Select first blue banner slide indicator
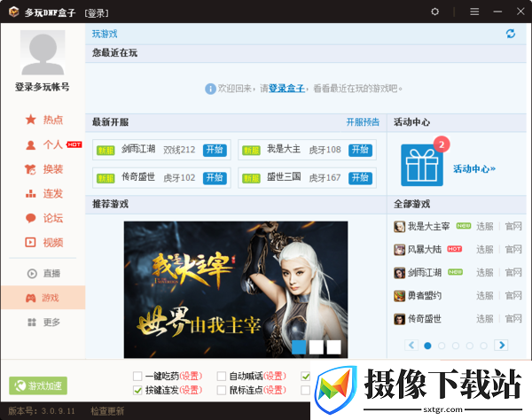The image size is (532, 420). tap(299, 347)
